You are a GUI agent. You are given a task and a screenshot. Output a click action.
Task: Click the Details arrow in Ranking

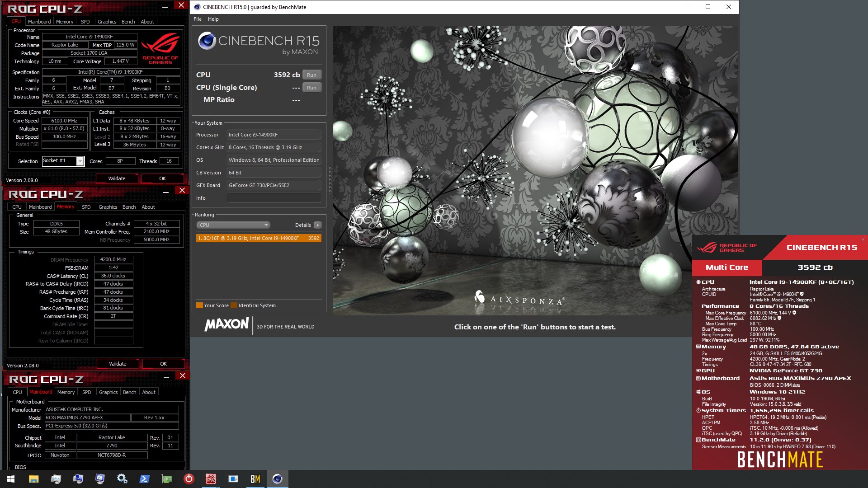pyautogui.click(x=318, y=225)
